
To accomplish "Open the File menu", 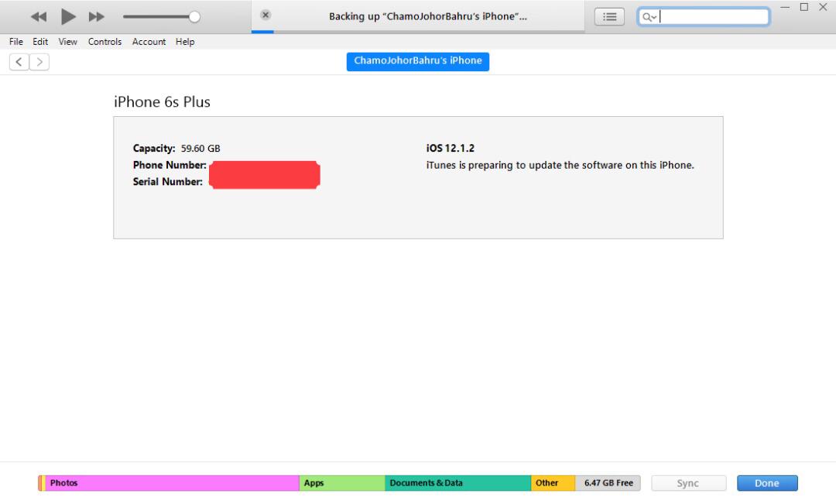I will pos(16,42).
